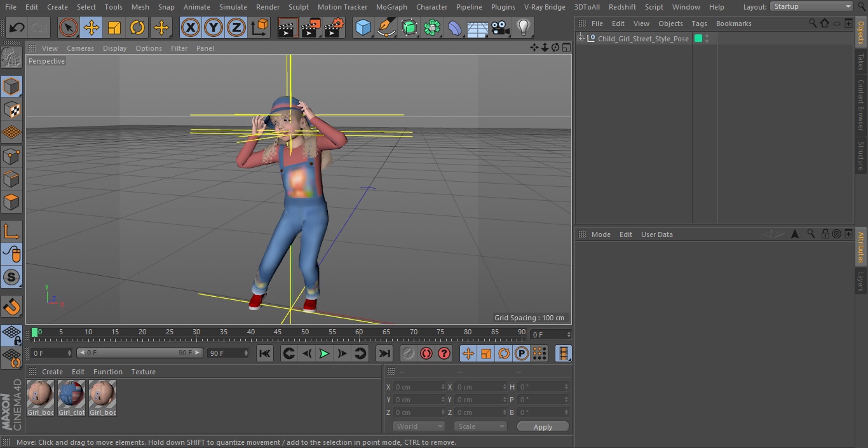Go to start of animation

click(x=265, y=353)
